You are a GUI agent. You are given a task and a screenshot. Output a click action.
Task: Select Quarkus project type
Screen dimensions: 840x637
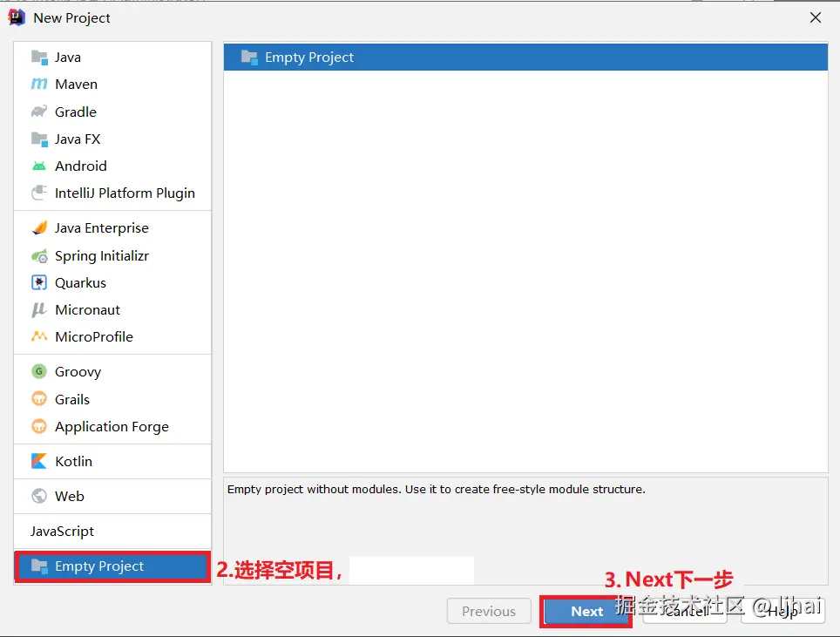coord(112,282)
